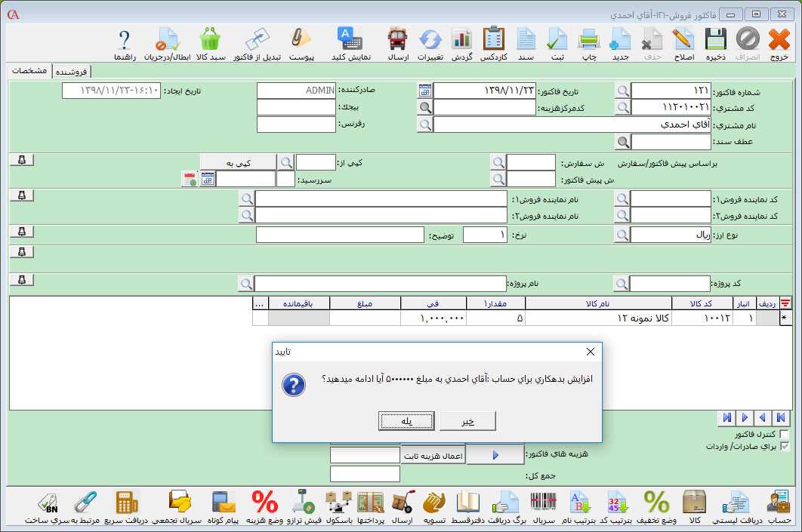Open the customer code lookup magnifier
Viewport: 802px width, 532px height.
(x=622, y=107)
